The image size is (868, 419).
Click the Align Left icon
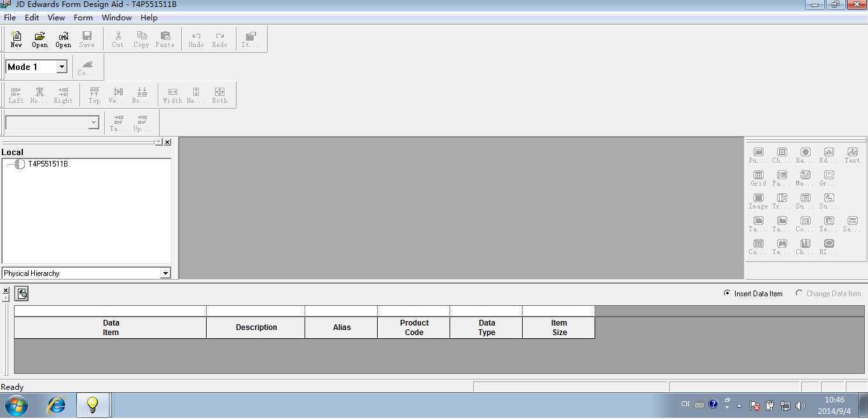(x=16, y=95)
